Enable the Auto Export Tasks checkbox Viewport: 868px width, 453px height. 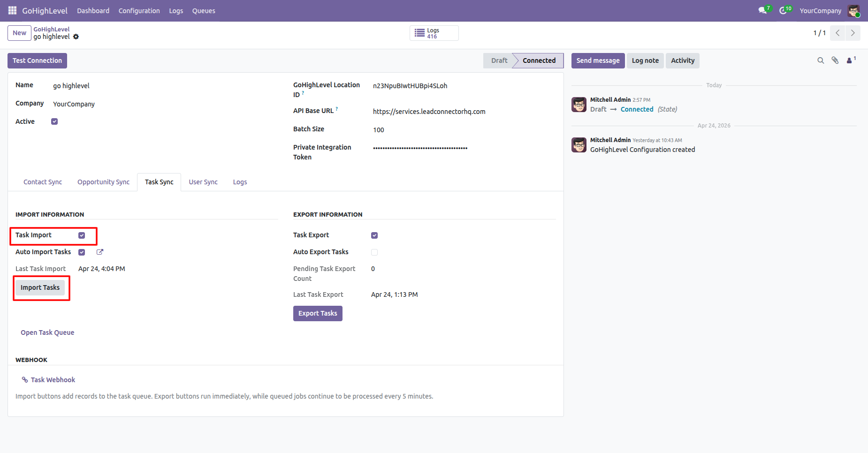pyautogui.click(x=374, y=252)
